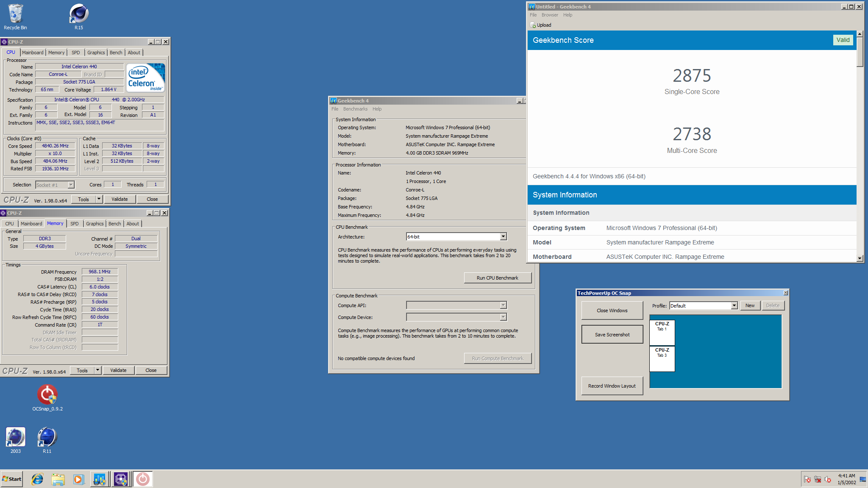The image size is (868, 488).
Task: Switch to the Graphics tab in the bottom CPU-Z window
Action: 95,224
